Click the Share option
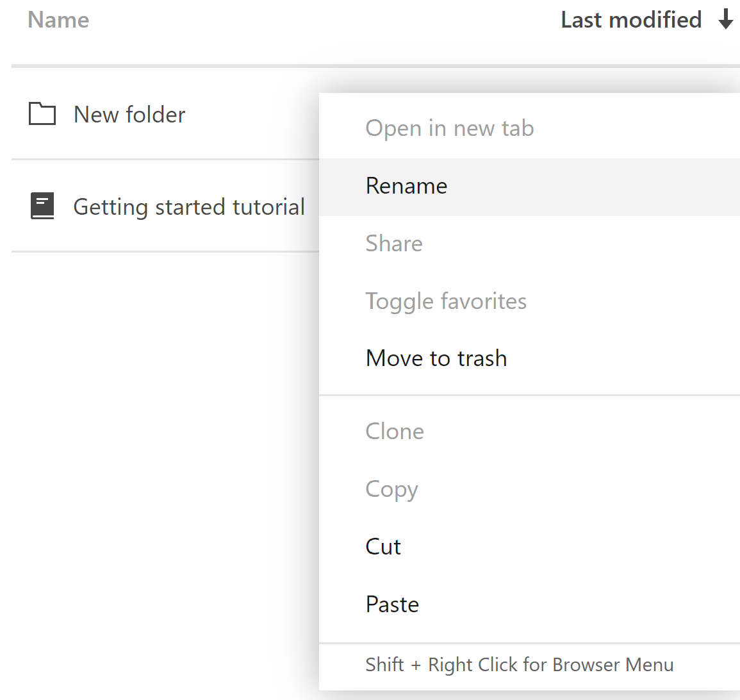The image size is (740, 700). pos(393,244)
